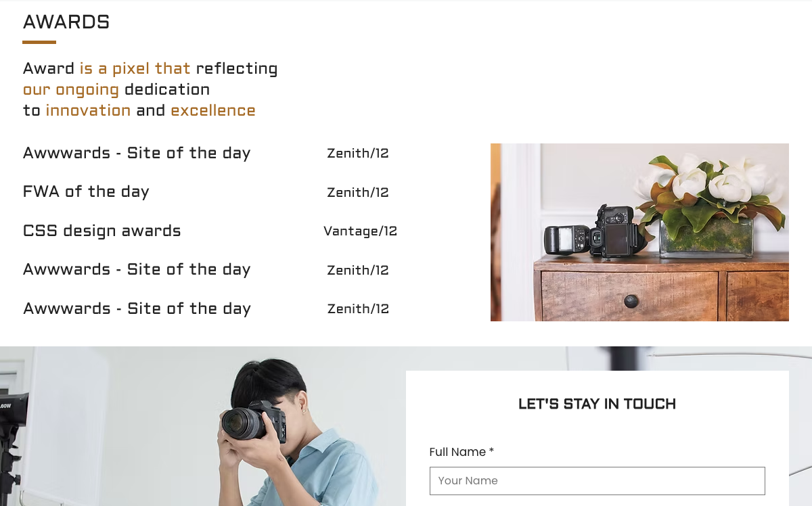Screen dimensions: 812x506
Task: Click the fifth "Awwwards - Site of the day" row
Action: (137, 308)
